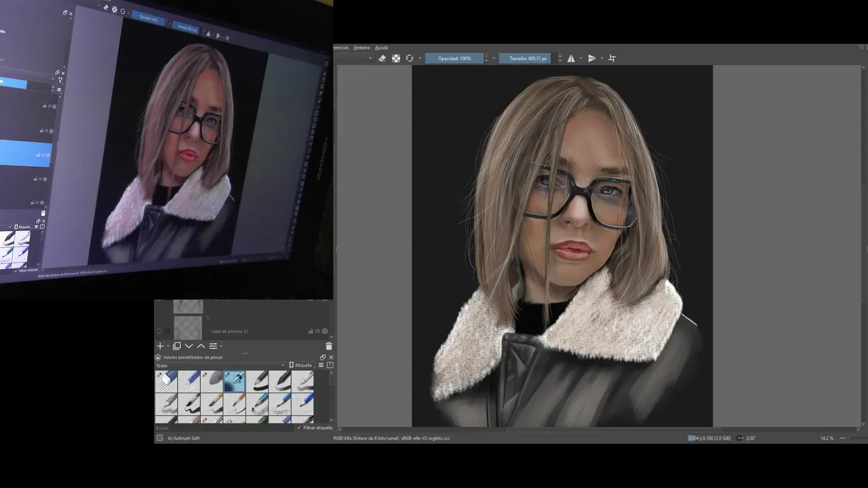Open the Ayuda menu
868x488 pixels.
pos(382,47)
